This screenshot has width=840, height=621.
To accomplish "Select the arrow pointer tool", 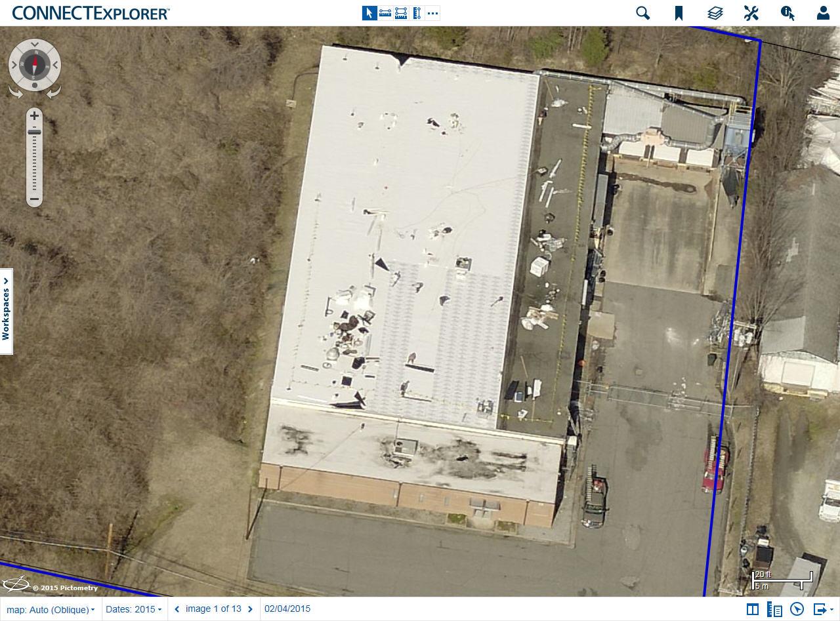I will [x=369, y=13].
